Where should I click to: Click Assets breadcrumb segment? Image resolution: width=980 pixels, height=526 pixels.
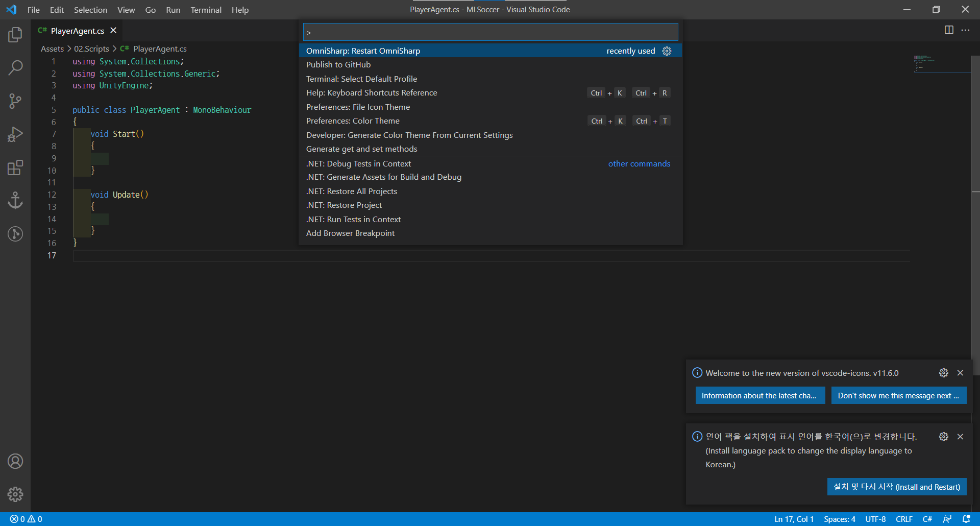tap(52, 49)
